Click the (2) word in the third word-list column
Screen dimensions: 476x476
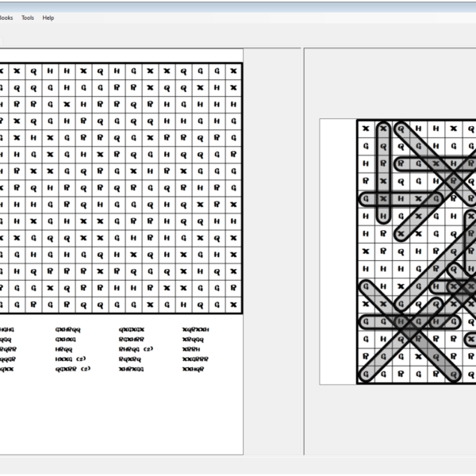point(135,348)
